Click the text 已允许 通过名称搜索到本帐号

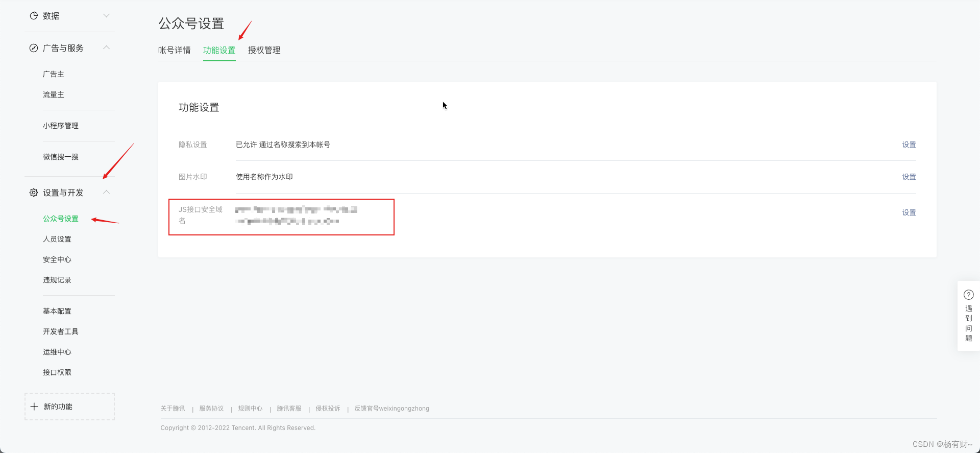(283, 145)
